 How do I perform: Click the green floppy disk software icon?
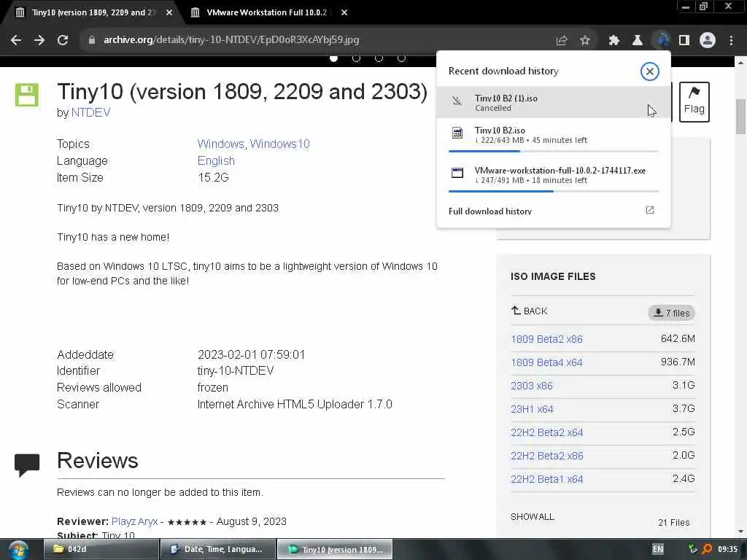tap(27, 94)
